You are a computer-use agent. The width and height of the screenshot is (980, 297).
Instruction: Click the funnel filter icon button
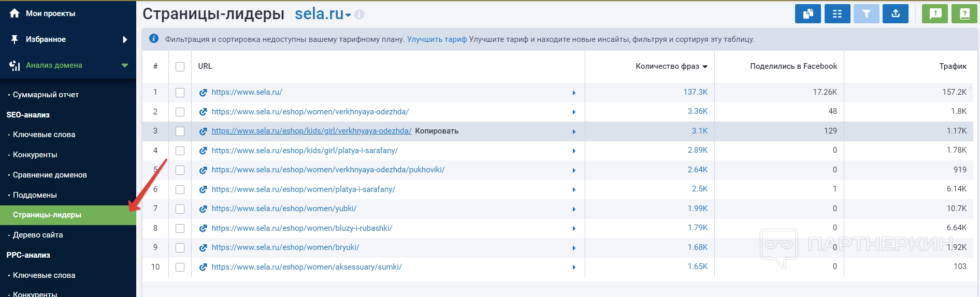[866, 14]
